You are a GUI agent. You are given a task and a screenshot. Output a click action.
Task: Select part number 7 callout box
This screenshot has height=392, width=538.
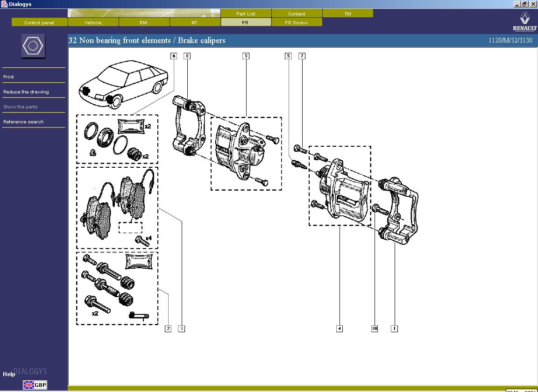coord(302,56)
